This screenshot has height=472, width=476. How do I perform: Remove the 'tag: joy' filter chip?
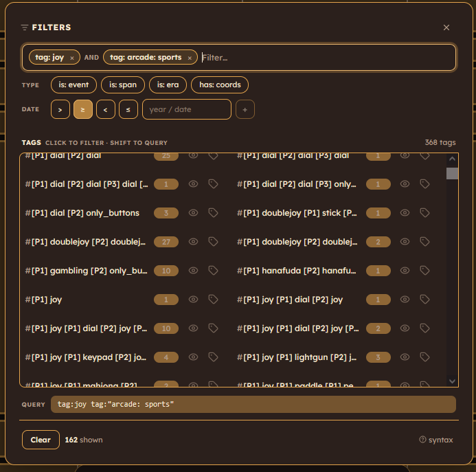tap(72, 58)
